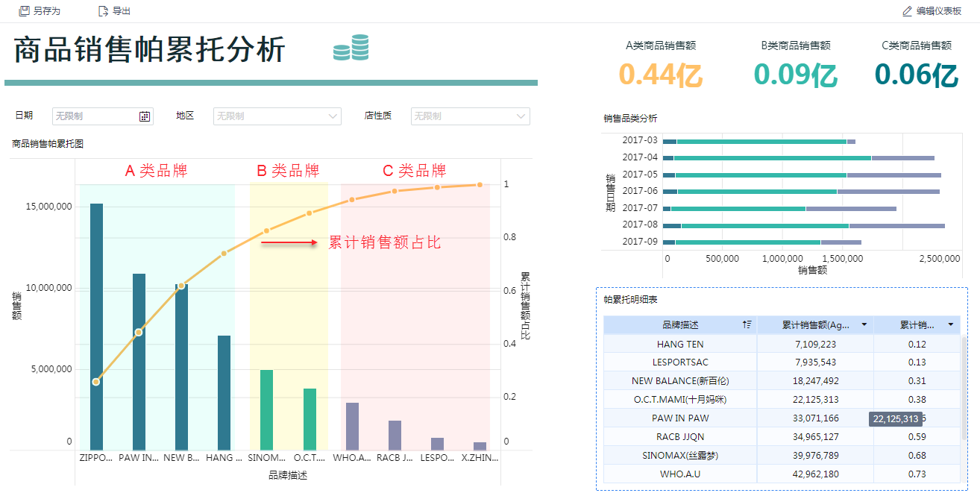
Task: Select the SINOMAX(丝霧梦) table cell
Action: click(x=680, y=455)
